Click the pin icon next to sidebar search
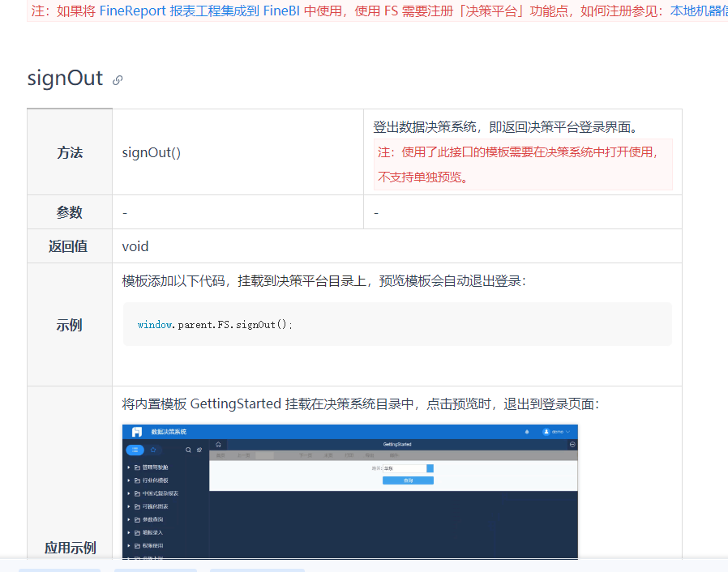The width and height of the screenshot is (728, 572). click(x=199, y=450)
